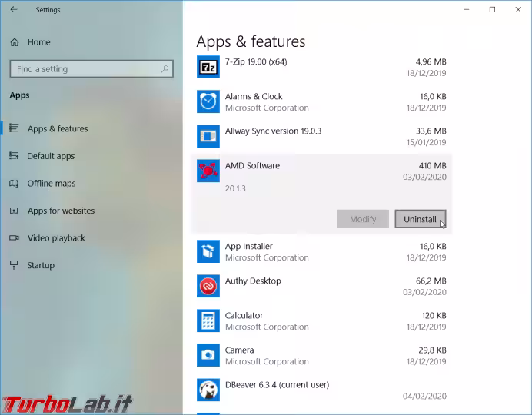
Task: Click the 120 KB size value
Action: [x=434, y=315]
